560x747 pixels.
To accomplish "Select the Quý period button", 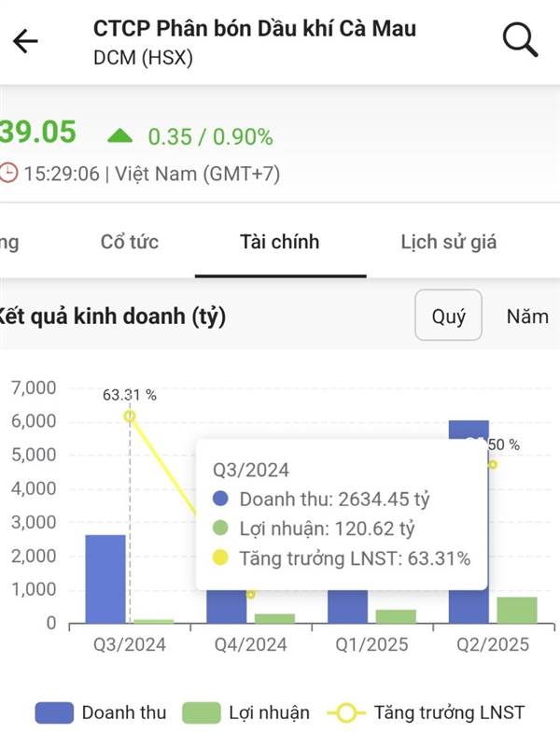I will (449, 316).
